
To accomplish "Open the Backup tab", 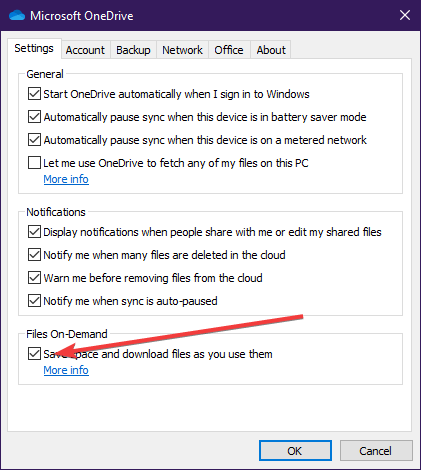I will tap(133, 50).
